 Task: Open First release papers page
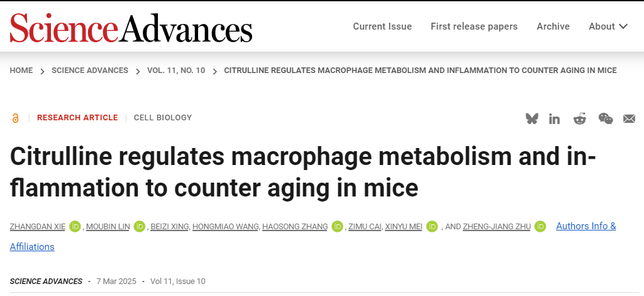[474, 26]
